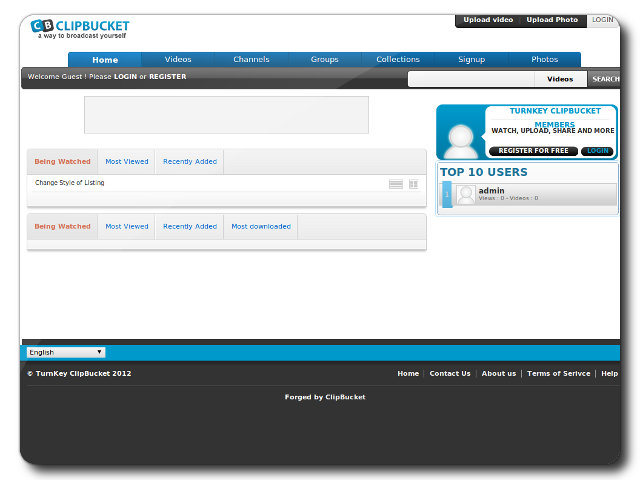Go to the Channels navigation tab

[251, 60]
